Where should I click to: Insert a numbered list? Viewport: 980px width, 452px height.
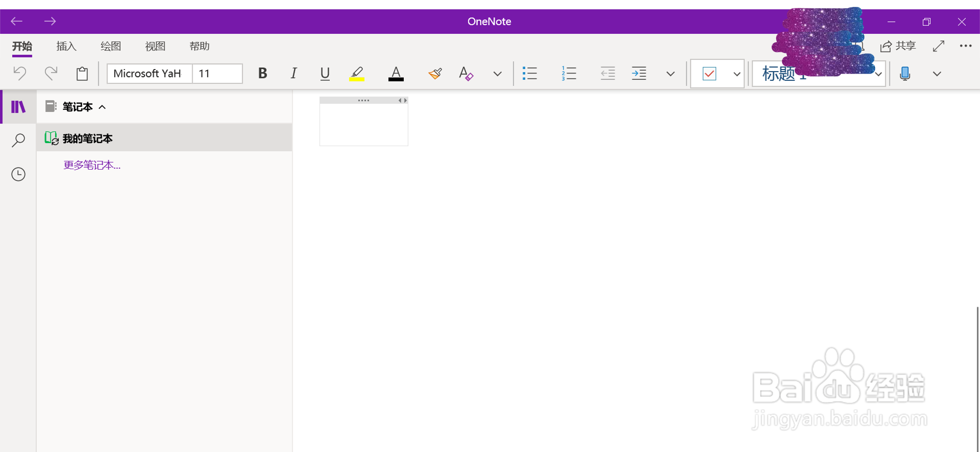coord(569,74)
